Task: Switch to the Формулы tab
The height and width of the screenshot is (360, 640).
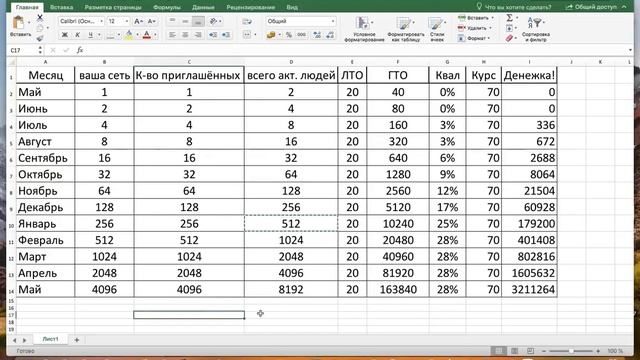Action: [167, 7]
